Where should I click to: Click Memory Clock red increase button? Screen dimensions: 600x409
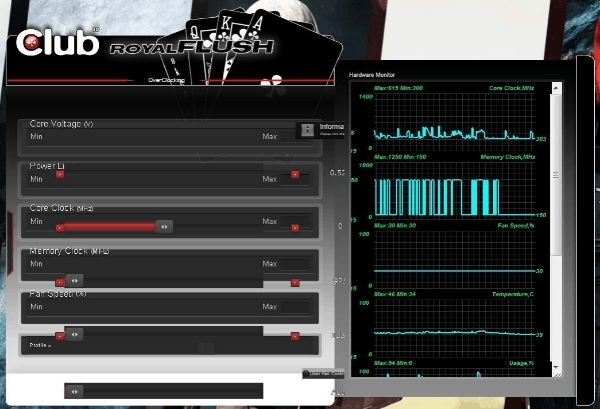click(x=295, y=282)
